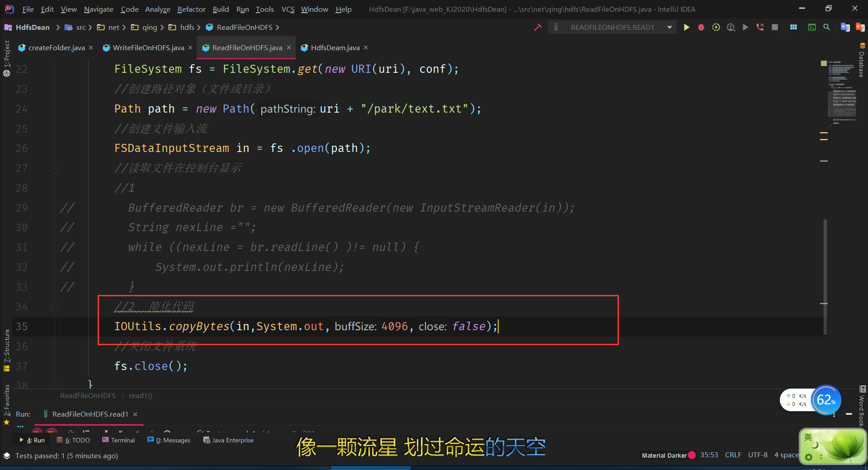The image size is (868, 470).
Task: Toggle the 4: Run tool window
Action: click(32, 440)
